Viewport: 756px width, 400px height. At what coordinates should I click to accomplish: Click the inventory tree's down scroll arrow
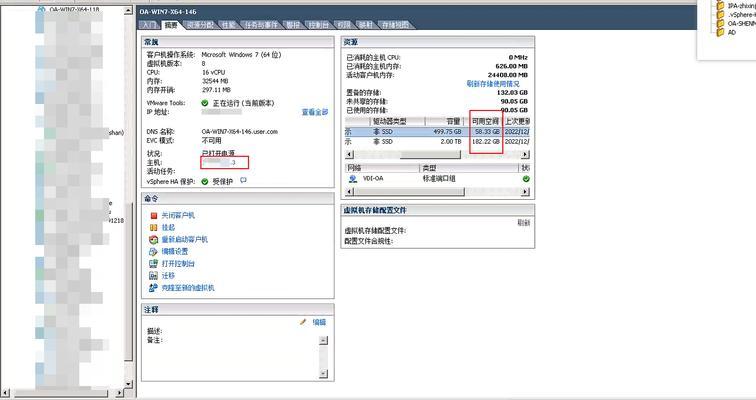click(x=128, y=384)
